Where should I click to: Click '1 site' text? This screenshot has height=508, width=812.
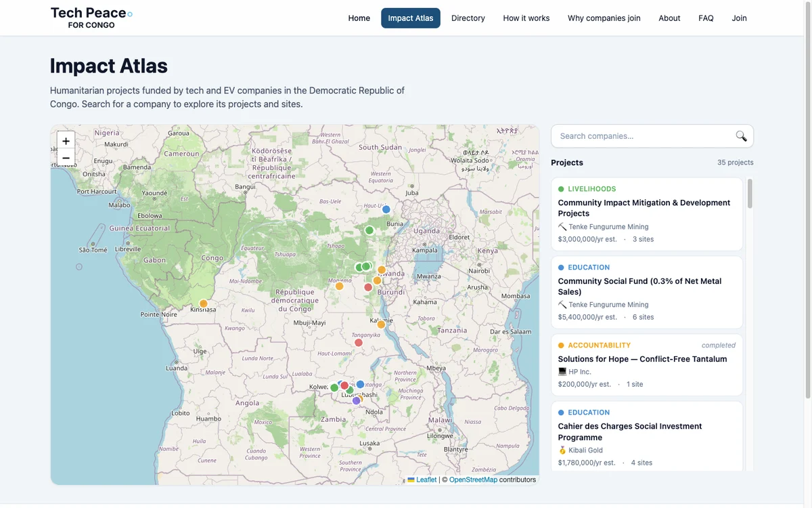pyautogui.click(x=635, y=384)
